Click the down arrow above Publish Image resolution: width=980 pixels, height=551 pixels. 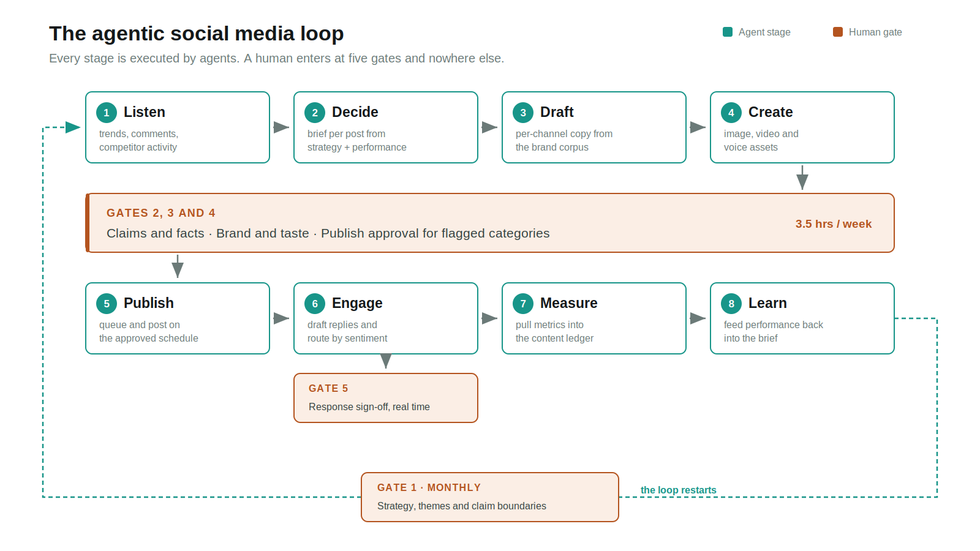click(178, 266)
